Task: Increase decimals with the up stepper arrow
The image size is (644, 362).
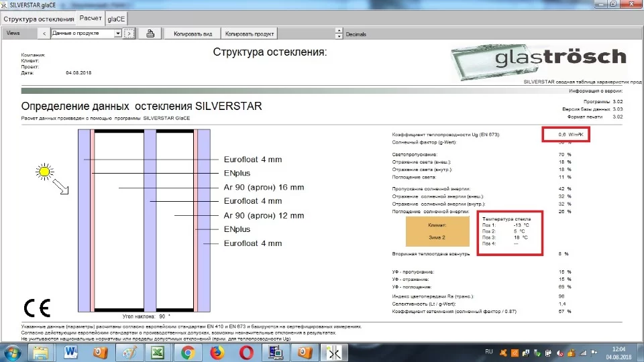Action: tap(339, 31)
